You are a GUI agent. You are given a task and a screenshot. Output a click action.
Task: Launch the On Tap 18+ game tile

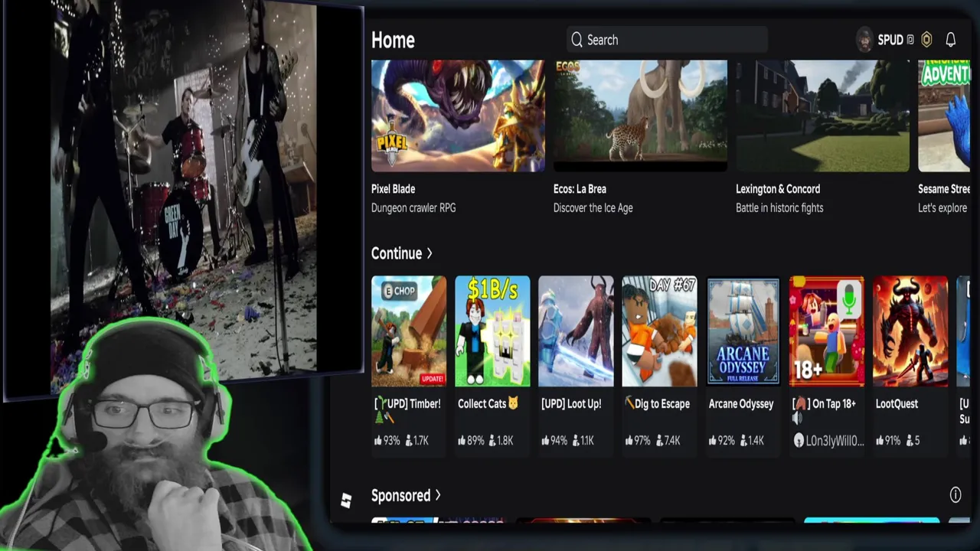click(x=827, y=331)
